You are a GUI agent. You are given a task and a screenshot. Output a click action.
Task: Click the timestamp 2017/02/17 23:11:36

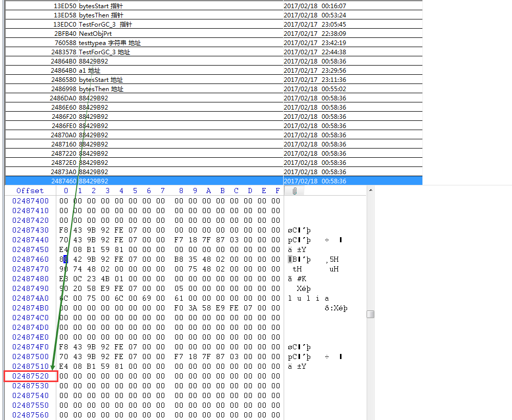pyautogui.click(x=315, y=80)
